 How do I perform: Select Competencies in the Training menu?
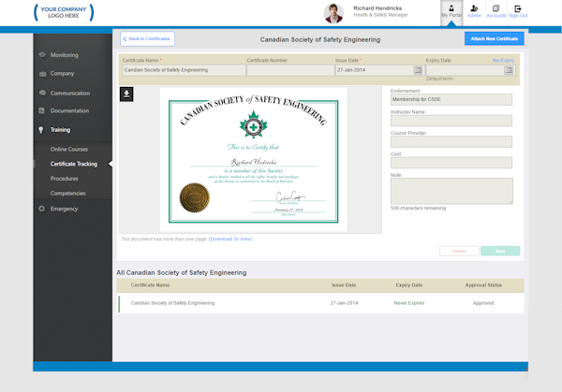pos(67,193)
